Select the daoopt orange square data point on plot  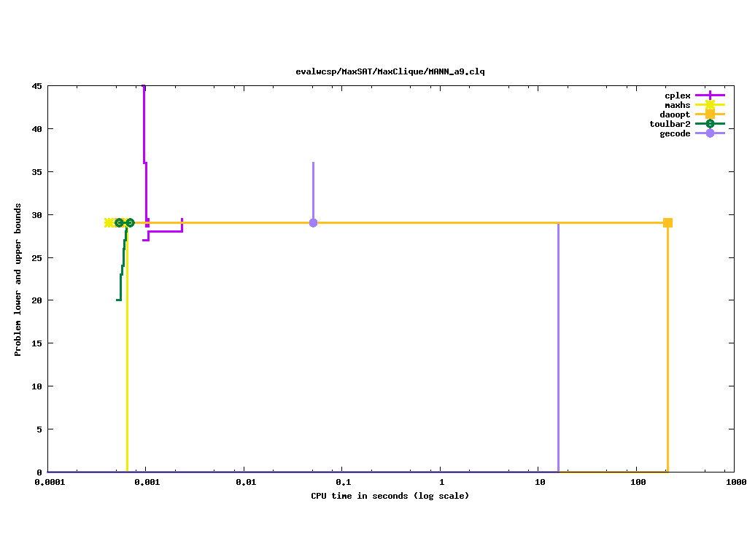coord(667,222)
